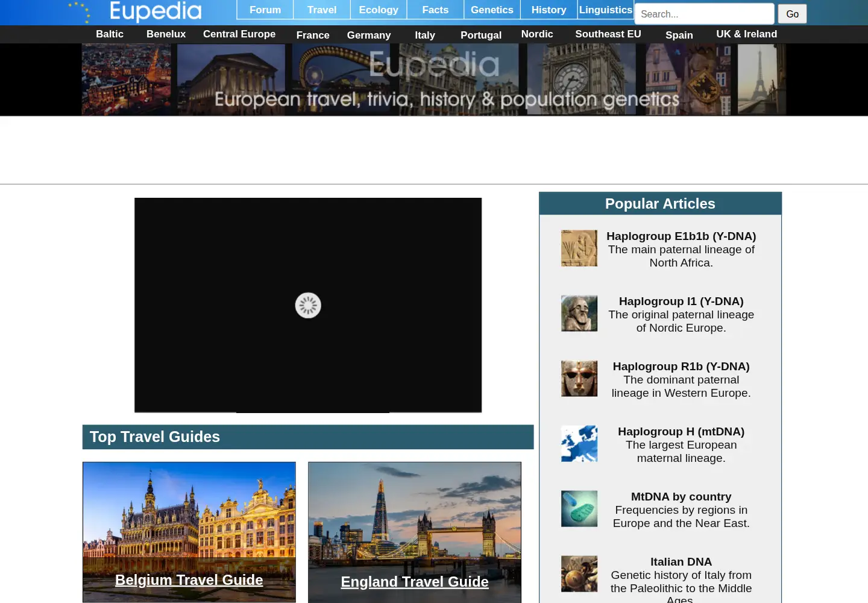Viewport: 868px width, 603px height.
Task: Click the Eupedia logo in the header
Action: click(135, 11)
